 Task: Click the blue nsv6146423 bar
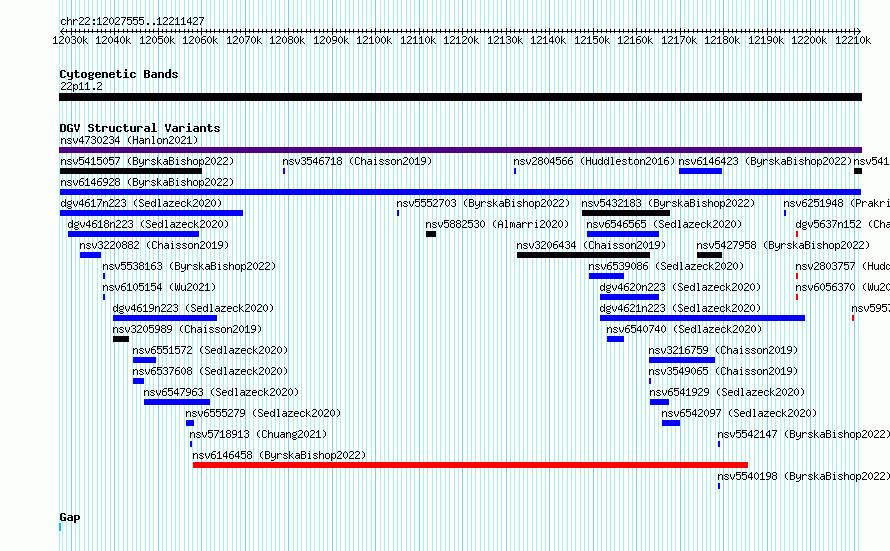tap(700, 171)
